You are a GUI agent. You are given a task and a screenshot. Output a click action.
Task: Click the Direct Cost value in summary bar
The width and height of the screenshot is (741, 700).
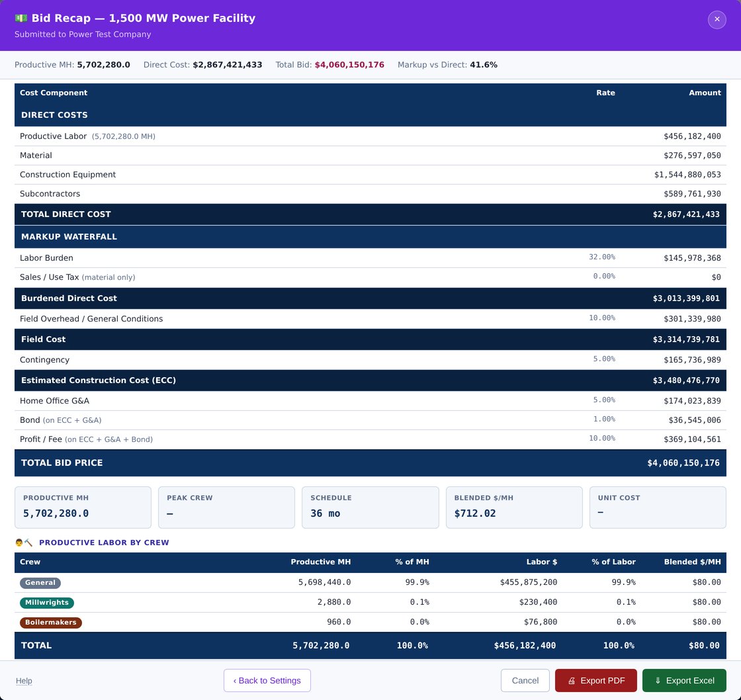(228, 65)
